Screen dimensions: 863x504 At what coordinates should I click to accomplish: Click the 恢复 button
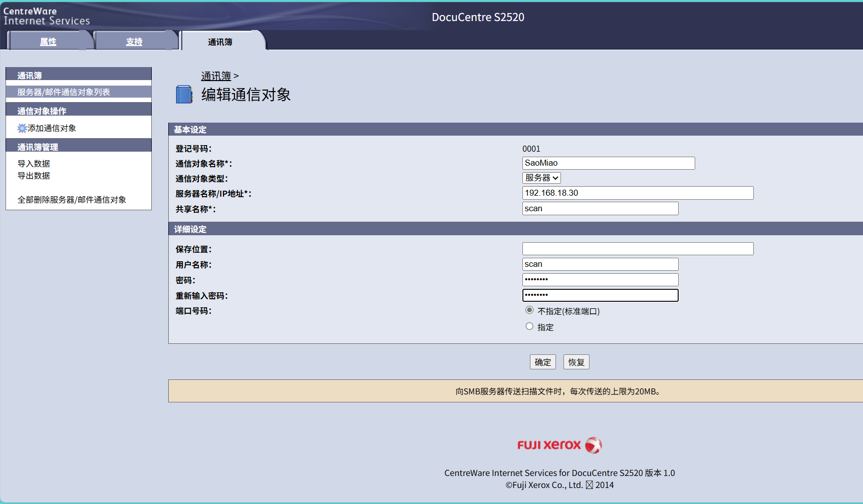pos(577,362)
